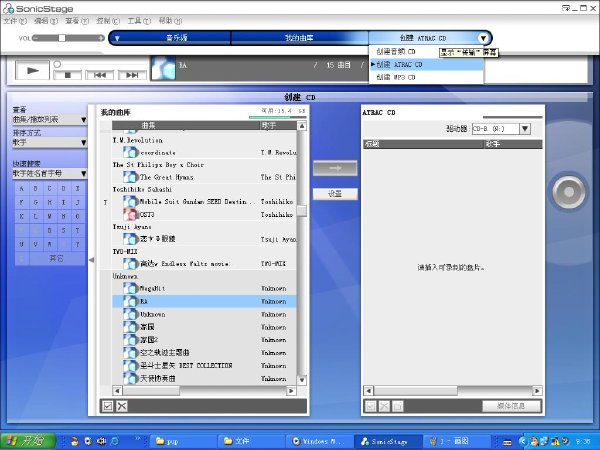Screen dimensions: 600x450
Task: Open the 查看 menu
Action: [77, 21]
